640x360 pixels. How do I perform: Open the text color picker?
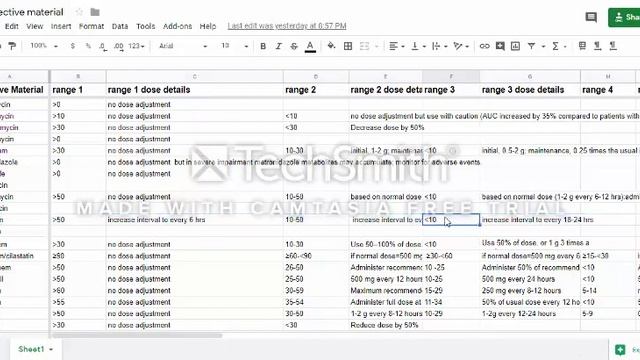[x=310, y=47]
